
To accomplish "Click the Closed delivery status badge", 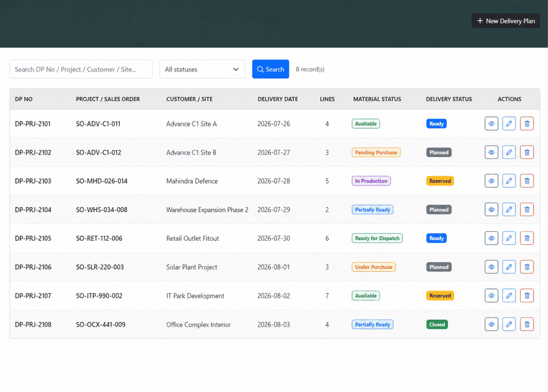I will coord(437,324).
